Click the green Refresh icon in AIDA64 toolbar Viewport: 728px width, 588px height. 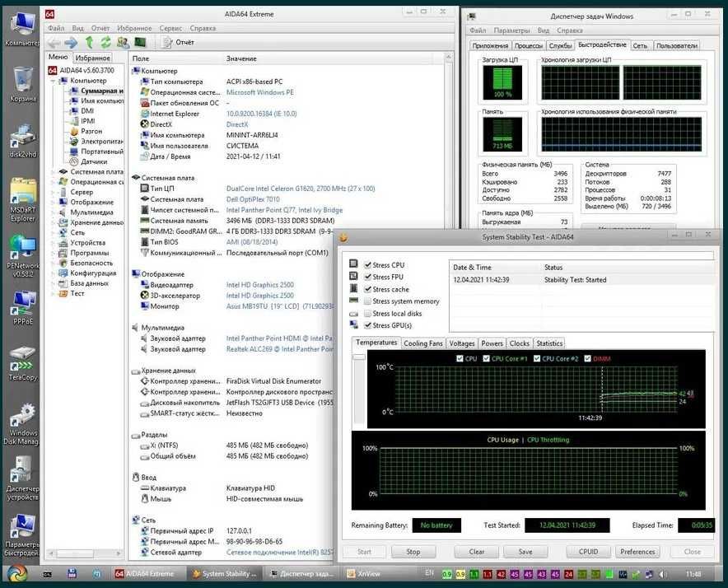pos(106,43)
